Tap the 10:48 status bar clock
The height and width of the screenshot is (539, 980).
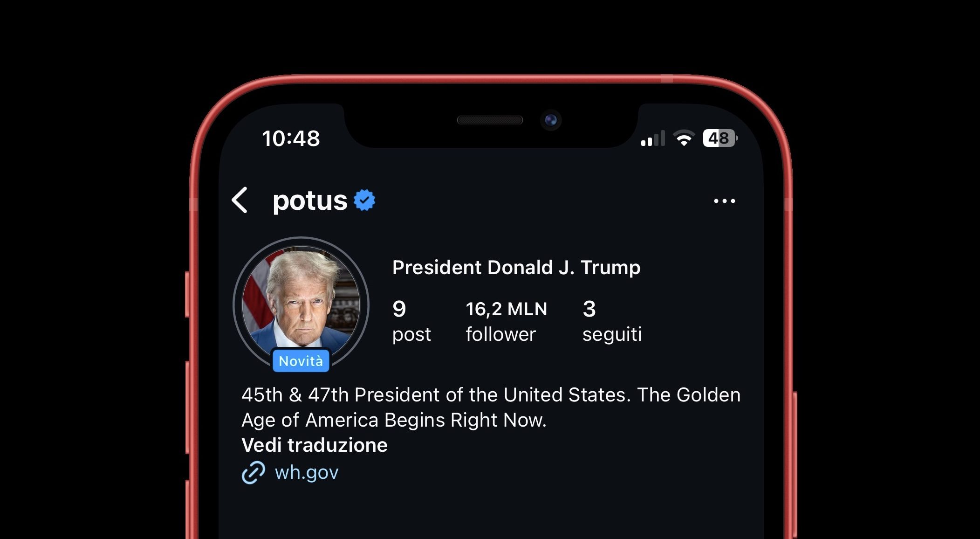click(291, 138)
